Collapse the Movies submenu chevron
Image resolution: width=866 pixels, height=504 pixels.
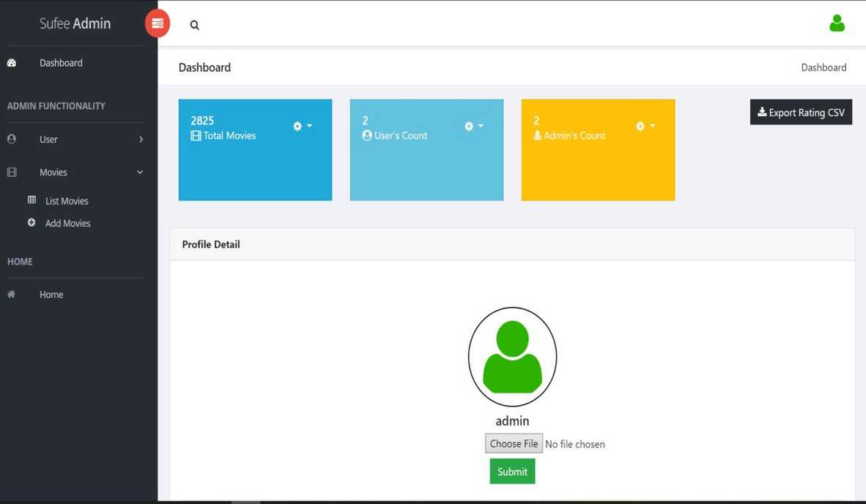140,172
